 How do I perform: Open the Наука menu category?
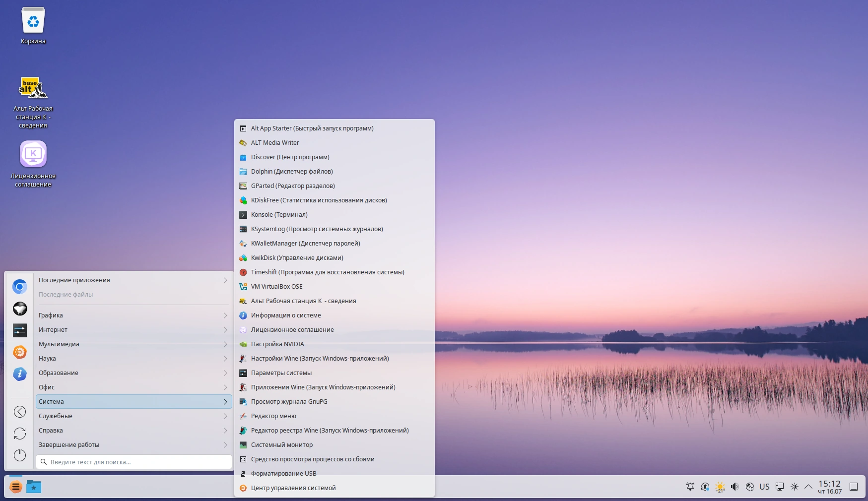134,359
